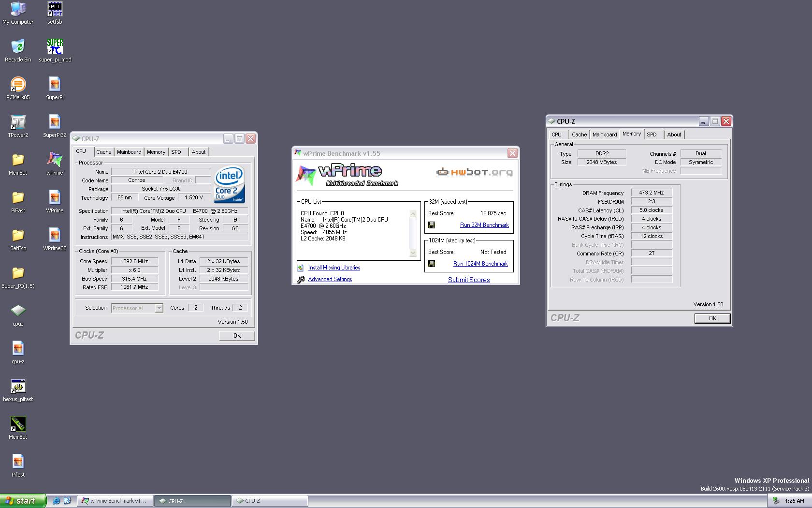The height and width of the screenshot is (508, 812).
Task: Click the wPrime Benchmark taskbar button
Action: tap(116, 501)
